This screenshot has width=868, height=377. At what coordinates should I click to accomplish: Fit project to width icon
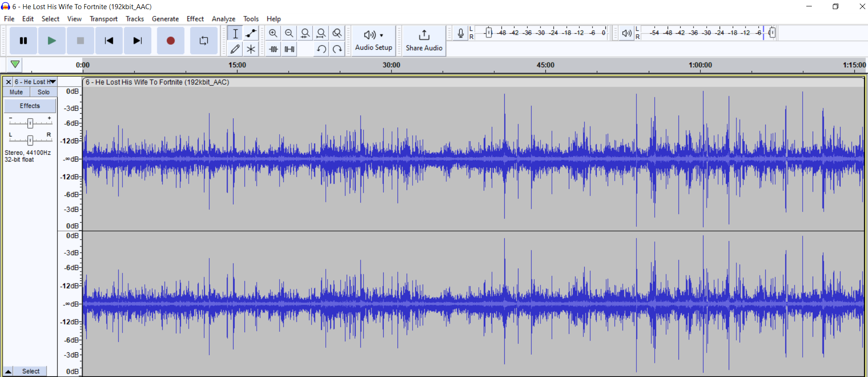pyautogui.click(x=321, y=33)
